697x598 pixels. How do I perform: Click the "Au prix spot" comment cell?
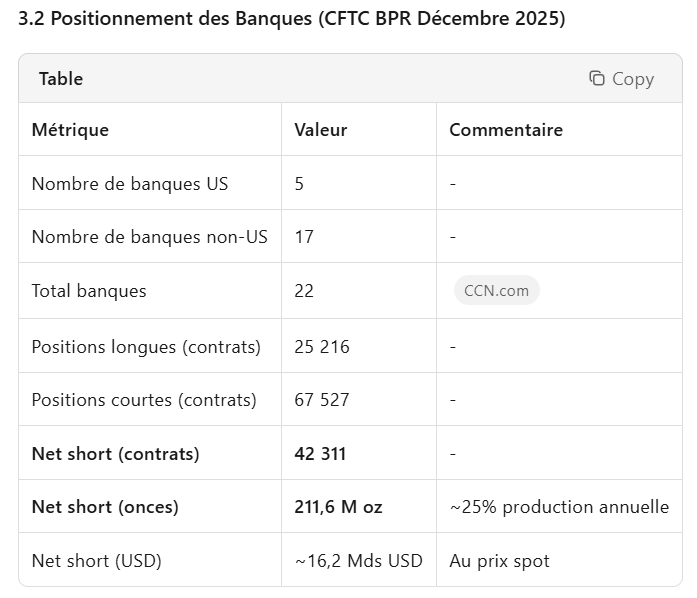click(x=499, y=561)
